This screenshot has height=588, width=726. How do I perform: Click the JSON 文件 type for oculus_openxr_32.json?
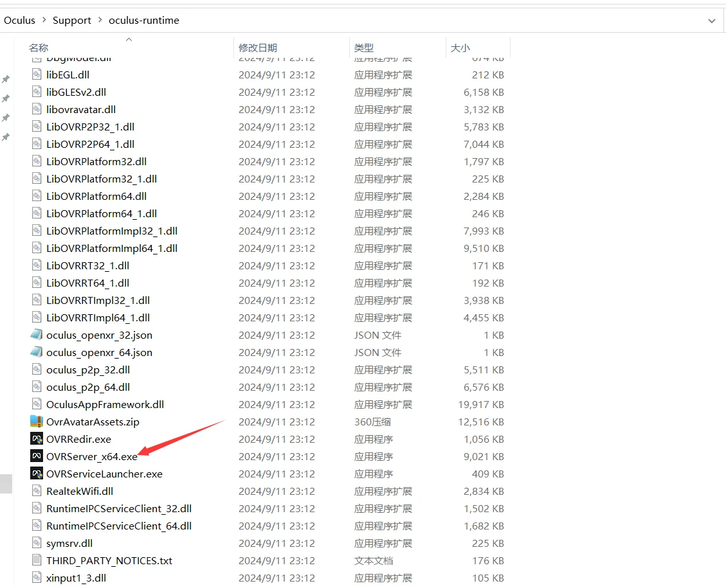pos(377,335)
